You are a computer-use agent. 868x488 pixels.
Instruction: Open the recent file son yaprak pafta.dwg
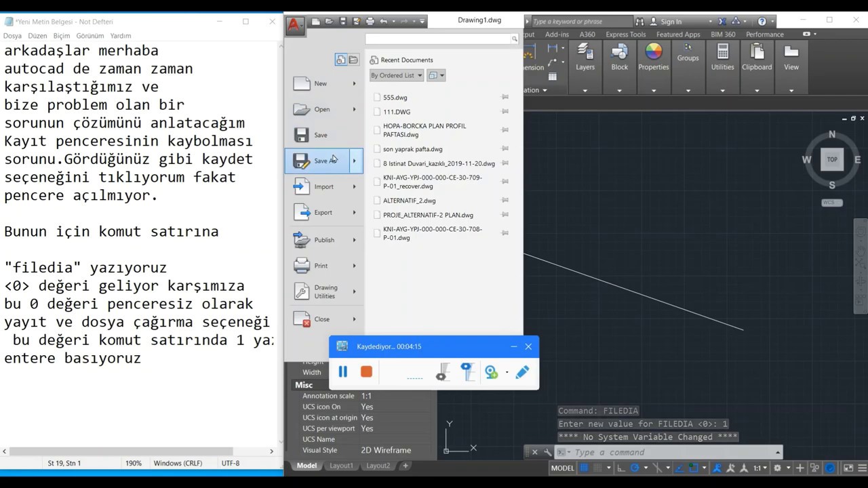click(412, 149)
